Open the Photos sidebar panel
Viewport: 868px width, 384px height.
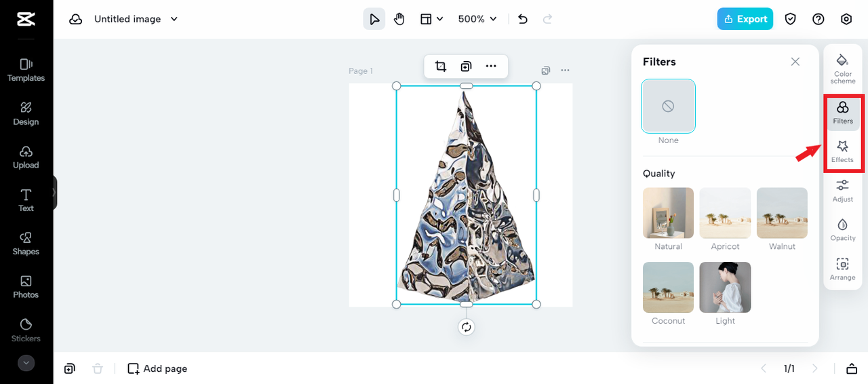pyautogui.click(x=26, y=287)
